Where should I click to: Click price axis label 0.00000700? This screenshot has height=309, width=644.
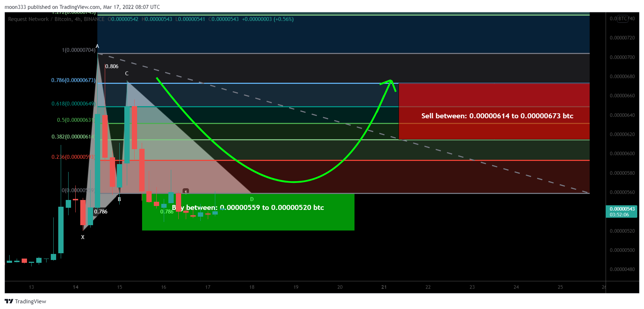(x=622, y=57)
